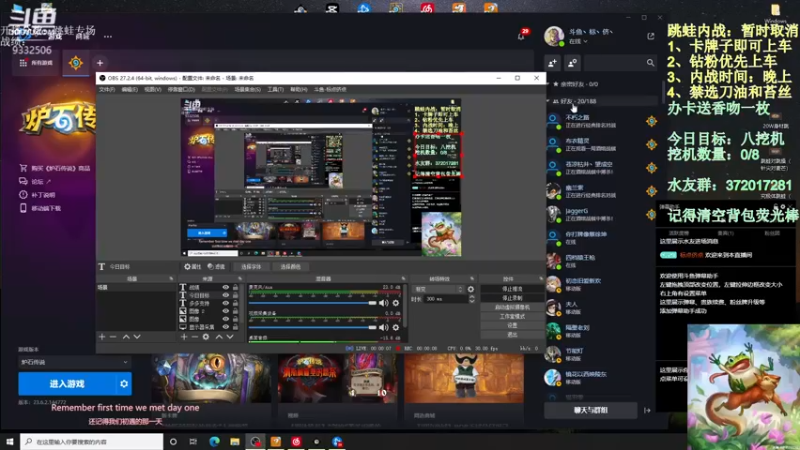Open the Hearthstone game tab icon

tap(76, 63)
